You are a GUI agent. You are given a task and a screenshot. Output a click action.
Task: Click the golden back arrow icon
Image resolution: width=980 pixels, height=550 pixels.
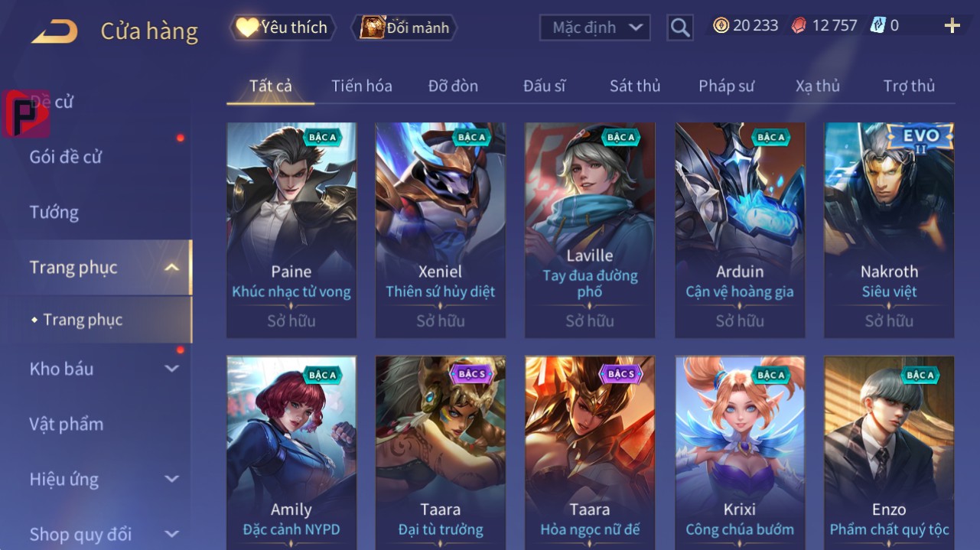[54, 31]
